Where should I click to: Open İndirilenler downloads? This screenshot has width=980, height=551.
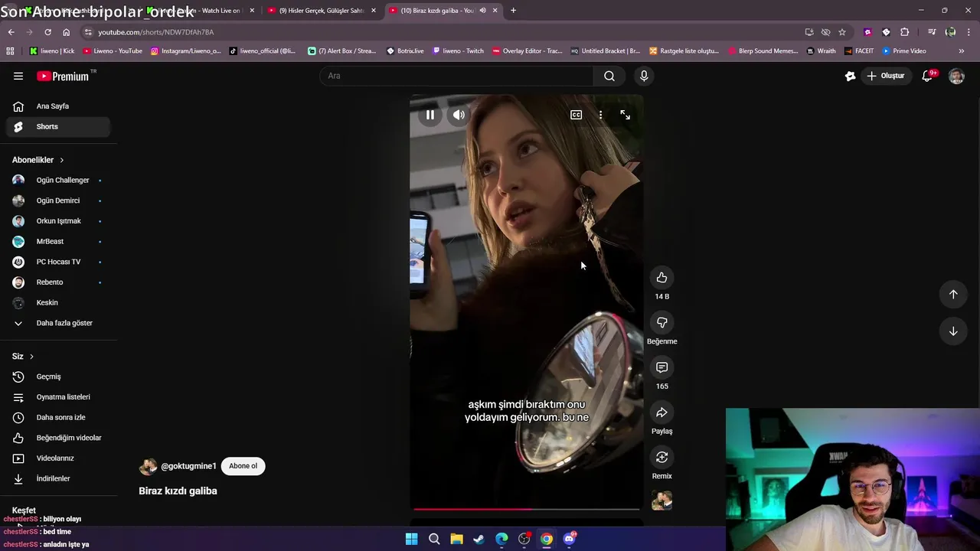coord(58,478)
